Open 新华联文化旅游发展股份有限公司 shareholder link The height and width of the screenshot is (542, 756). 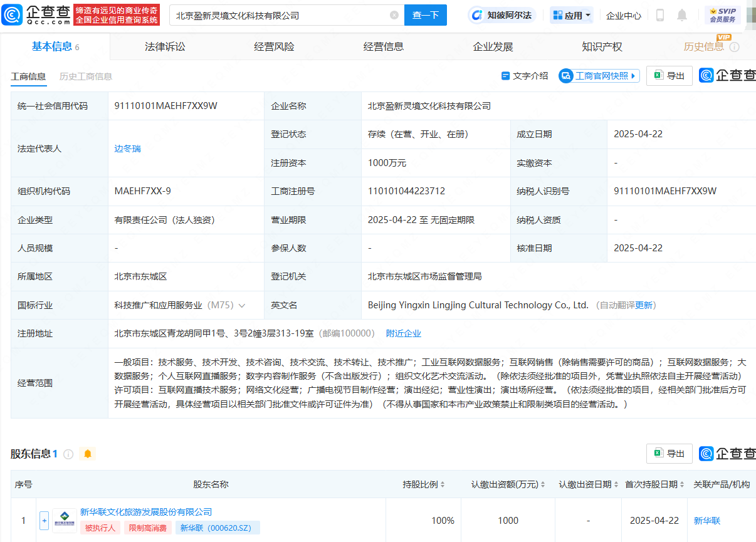tap(146, 512)
